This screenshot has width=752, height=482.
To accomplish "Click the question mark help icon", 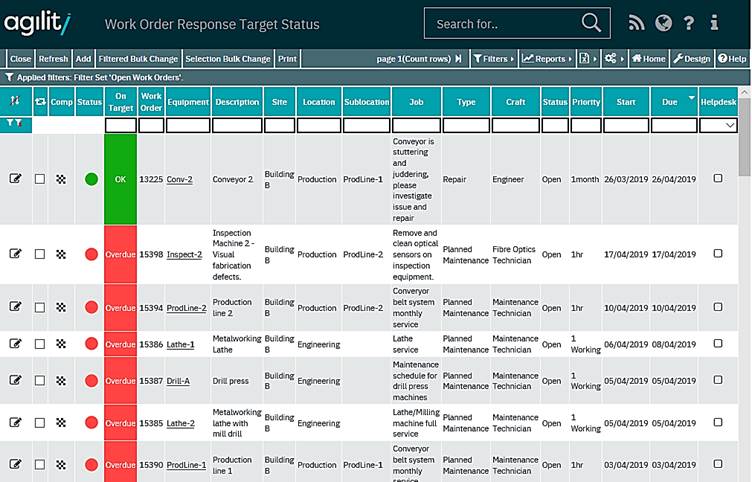I will (689, 23).
